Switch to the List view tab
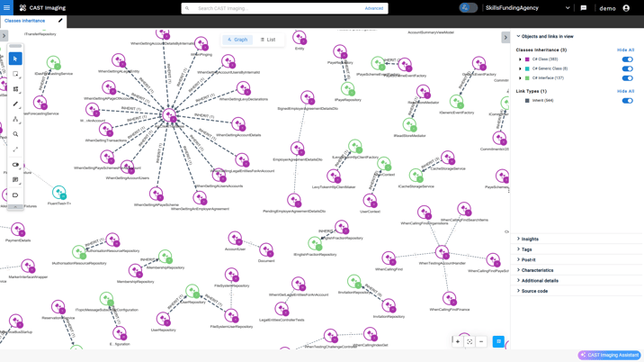 [x=268, y=40]
